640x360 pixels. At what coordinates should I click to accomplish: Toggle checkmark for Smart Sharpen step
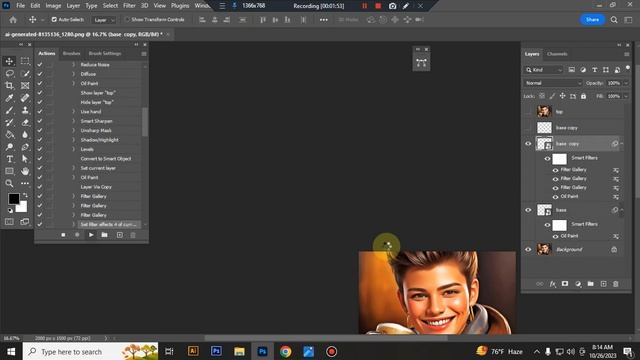40,121
